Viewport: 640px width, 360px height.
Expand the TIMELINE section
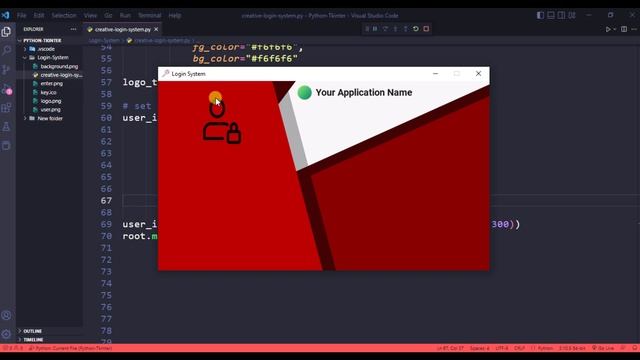33,340
